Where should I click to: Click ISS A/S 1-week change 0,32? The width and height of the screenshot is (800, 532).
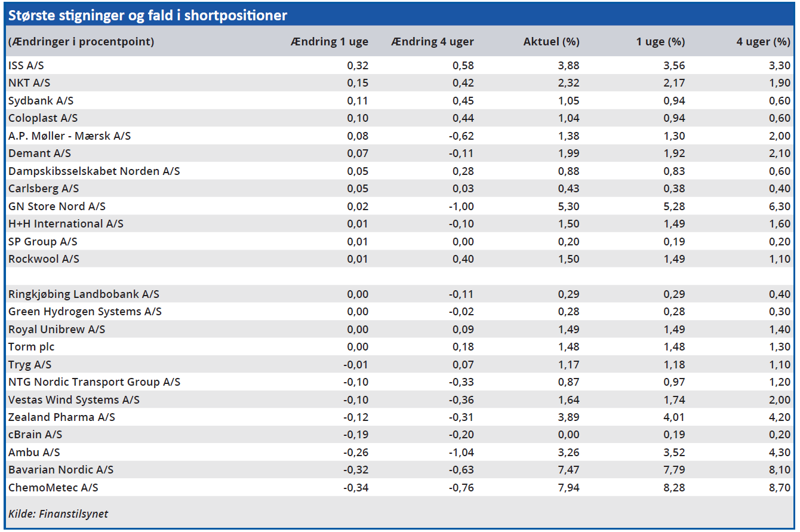click(358, 66)
